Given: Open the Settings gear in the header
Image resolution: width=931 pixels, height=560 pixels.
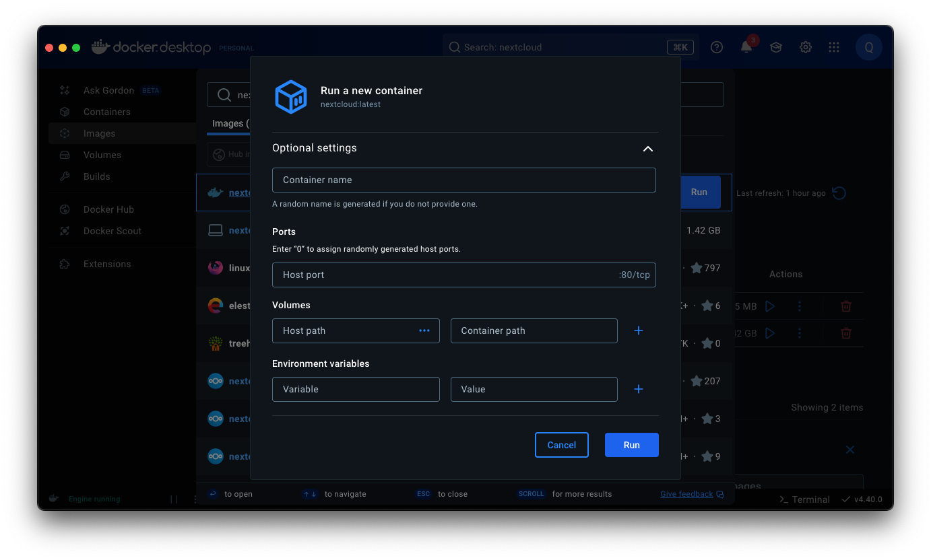Looking at the screenshot, I should [805, 47].
